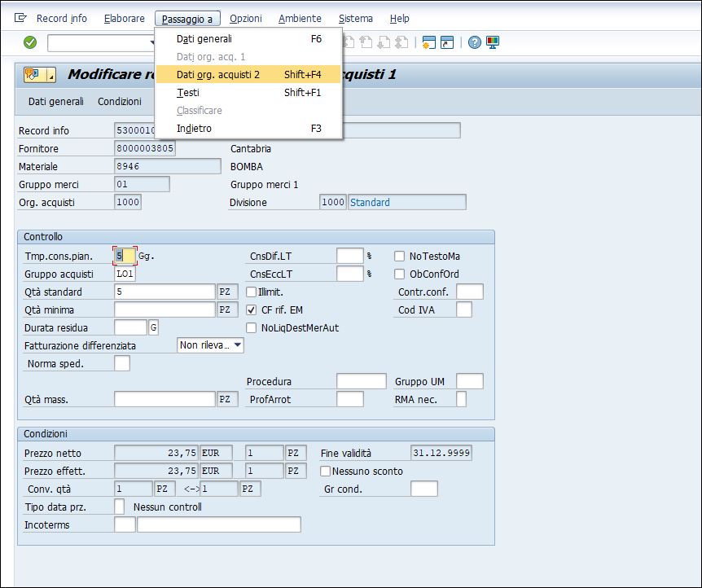Image resolution: width=702 pixels, height=588 pixels.
Task: Open the Sistema menu
Action: click(355, 19)
